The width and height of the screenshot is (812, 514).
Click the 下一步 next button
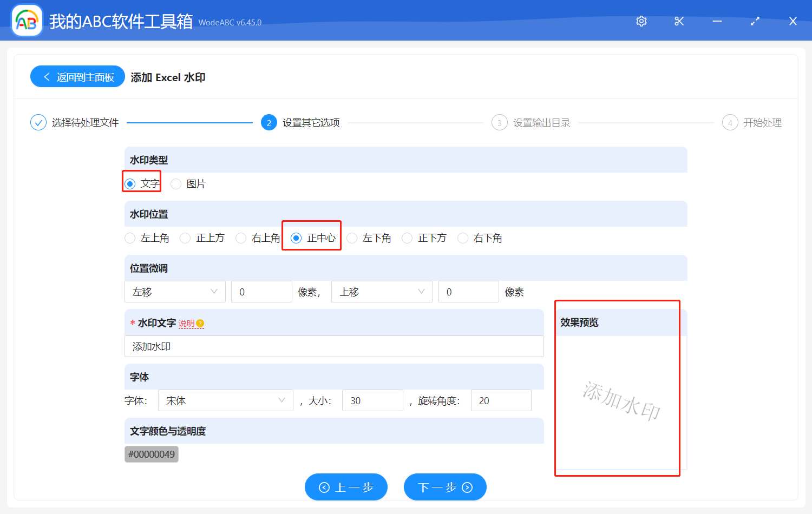pos(445,487)
